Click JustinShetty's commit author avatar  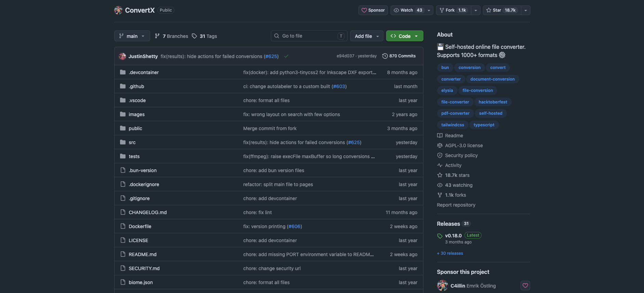(122, 56)
